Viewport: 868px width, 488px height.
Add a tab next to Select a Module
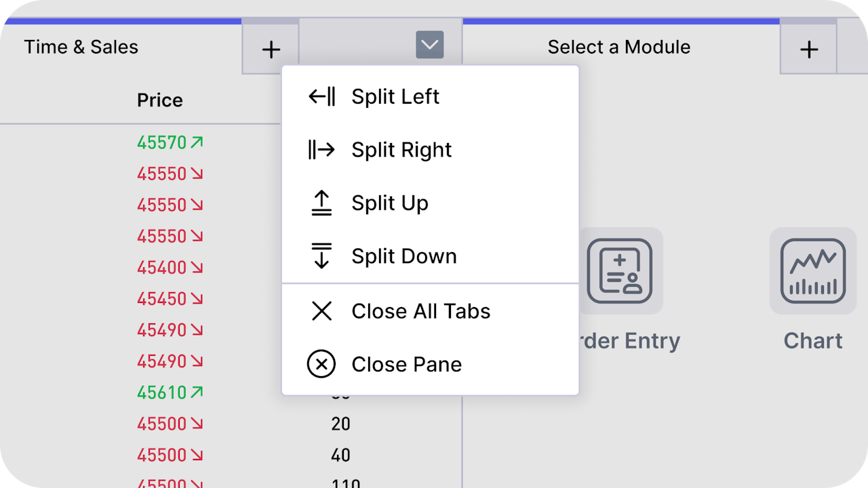pos(808,49)
